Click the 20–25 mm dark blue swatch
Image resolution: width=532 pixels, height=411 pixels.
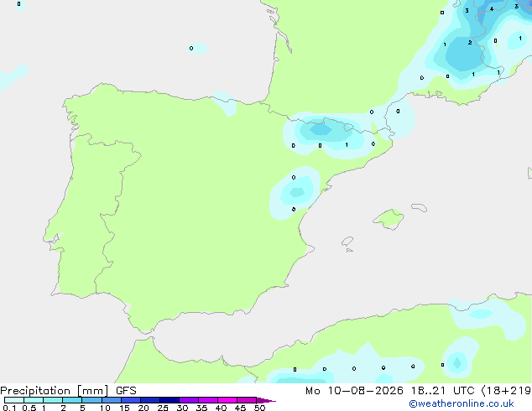[150, 400]
